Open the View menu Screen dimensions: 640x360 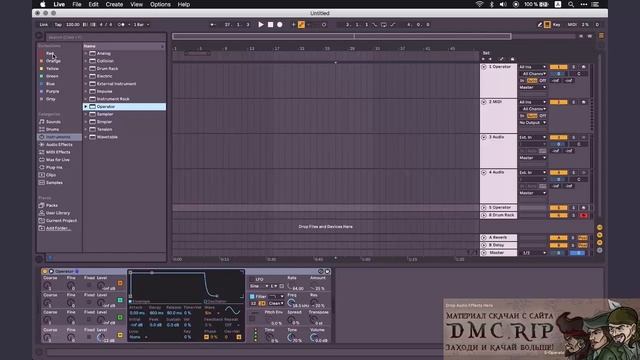136,4
